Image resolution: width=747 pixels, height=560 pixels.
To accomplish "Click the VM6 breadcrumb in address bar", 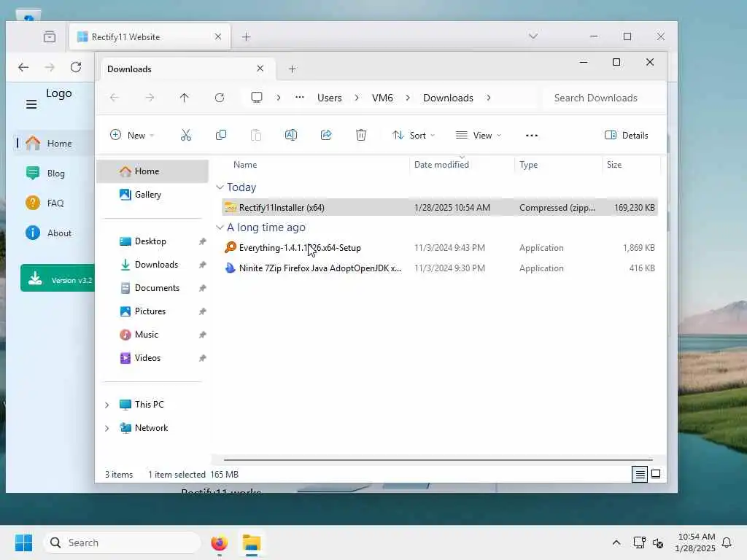I will (382, 98).
